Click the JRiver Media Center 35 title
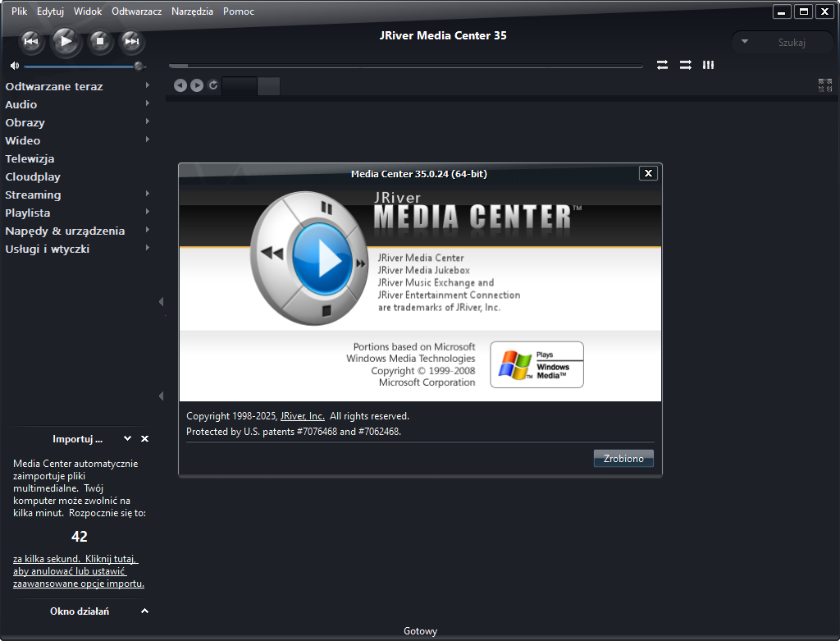The width and height of the screenshot is (840, 641). point(443,35)
